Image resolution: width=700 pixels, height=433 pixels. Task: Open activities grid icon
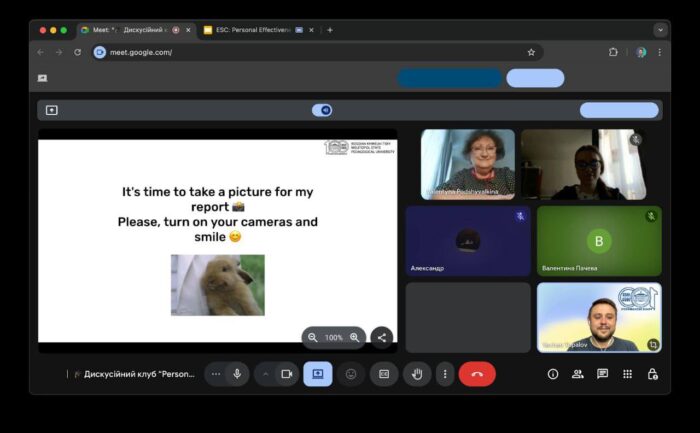point(627,374)
